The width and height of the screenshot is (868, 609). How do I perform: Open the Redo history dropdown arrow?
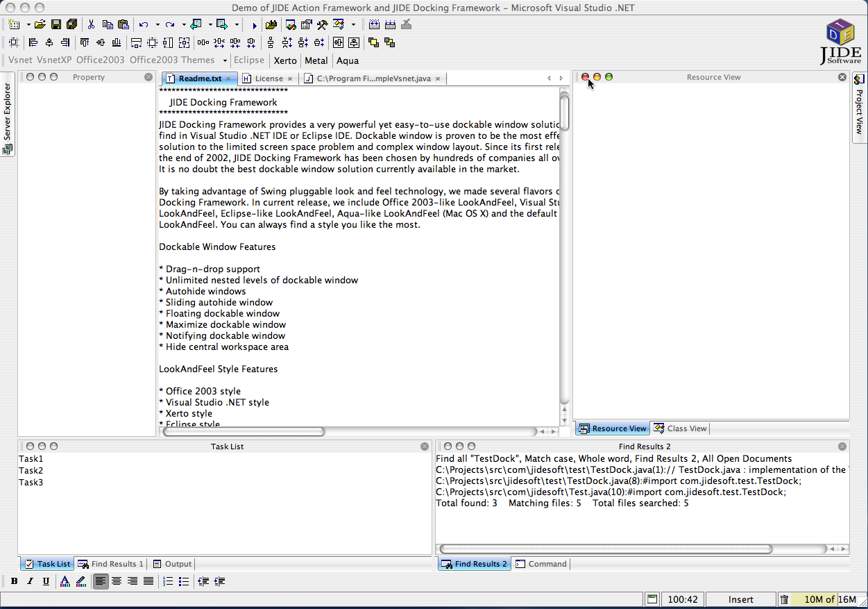coord(184,25)
